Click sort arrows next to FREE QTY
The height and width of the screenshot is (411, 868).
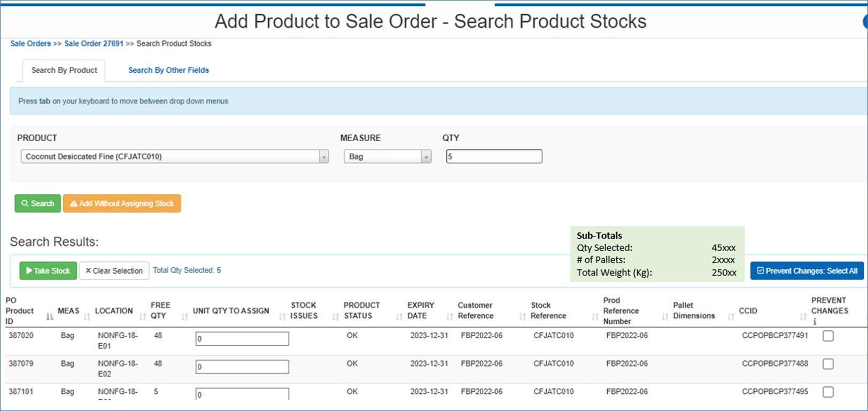(185, 316)
